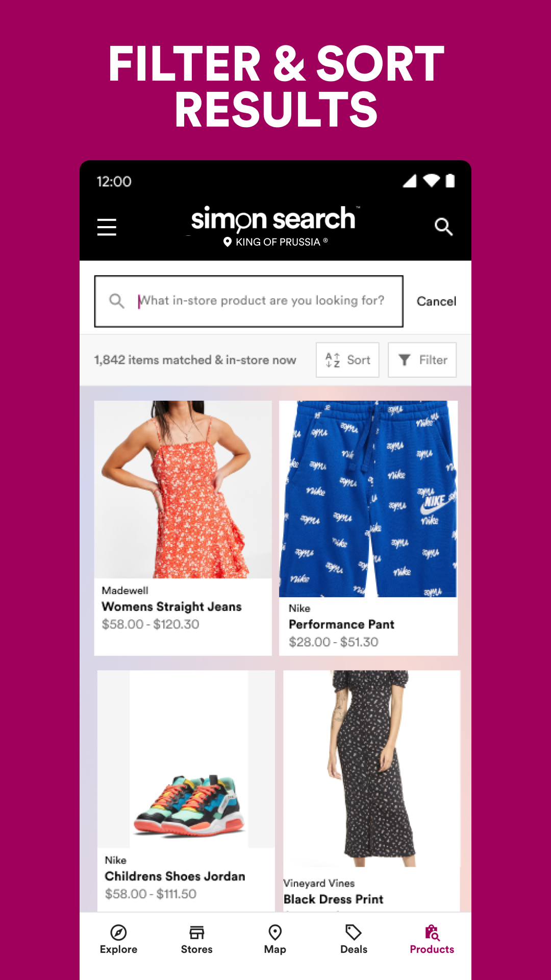
Task: Open the Filter options
Action: (422, 360)
